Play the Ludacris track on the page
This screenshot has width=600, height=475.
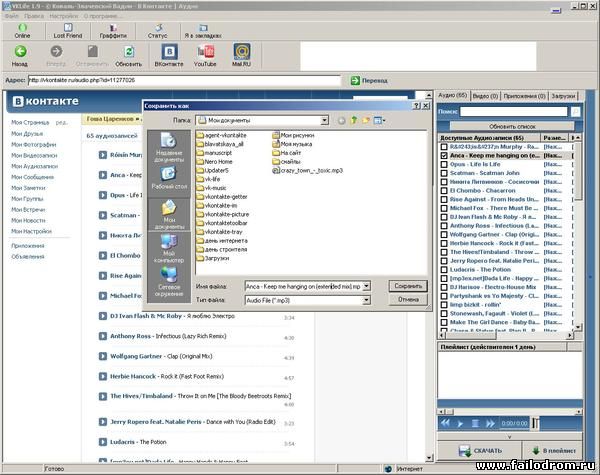tap(103, 442)
